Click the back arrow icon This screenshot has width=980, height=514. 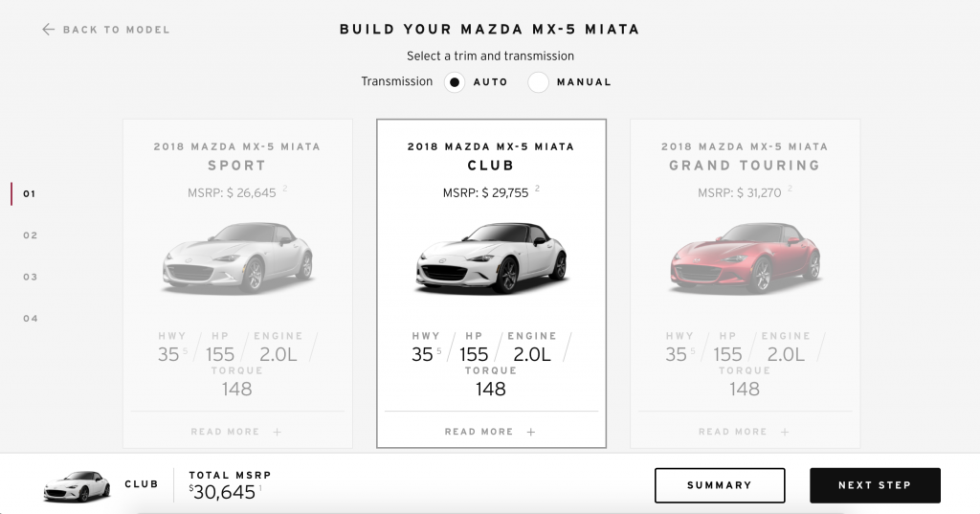(49, 30)
